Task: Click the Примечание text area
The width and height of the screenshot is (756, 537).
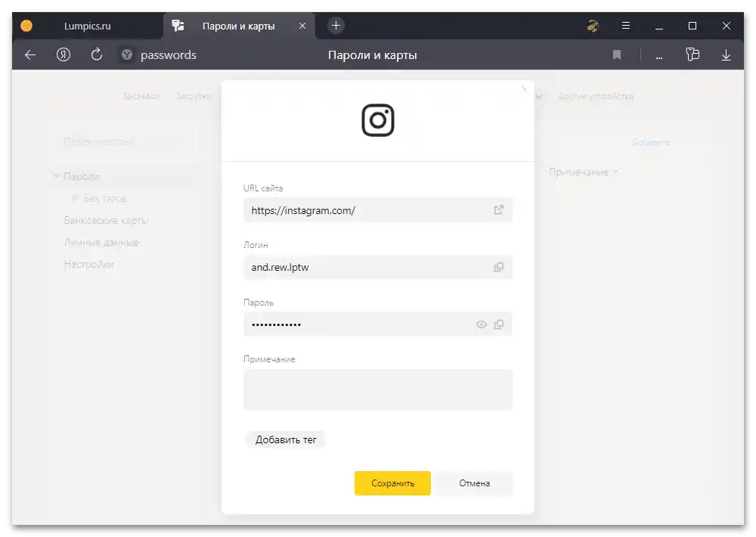Action: (x=378, y=390)
